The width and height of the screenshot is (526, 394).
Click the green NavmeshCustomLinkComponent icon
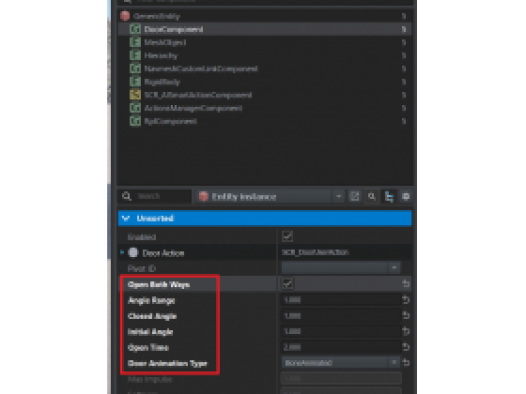(135, 68)
